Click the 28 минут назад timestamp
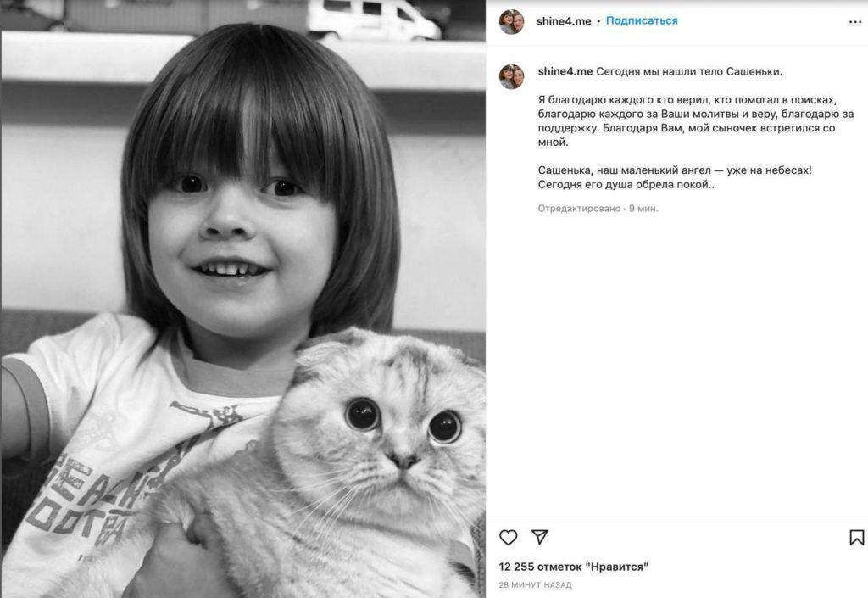The height and width of the screenshot is (598, 868). coord(536,584)
